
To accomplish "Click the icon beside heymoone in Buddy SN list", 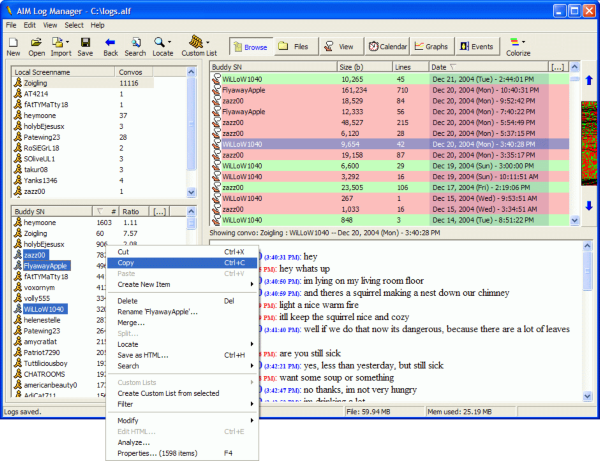I will click(18, 222).
